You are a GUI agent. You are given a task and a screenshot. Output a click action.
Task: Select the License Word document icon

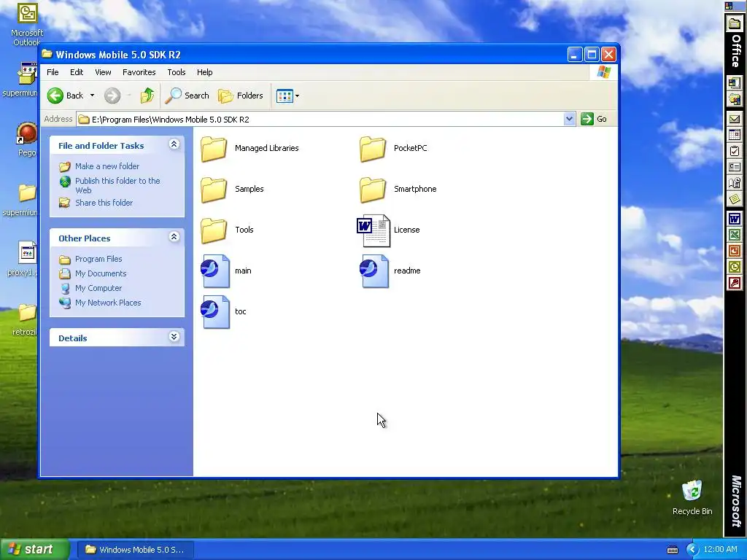coord(373,231)
